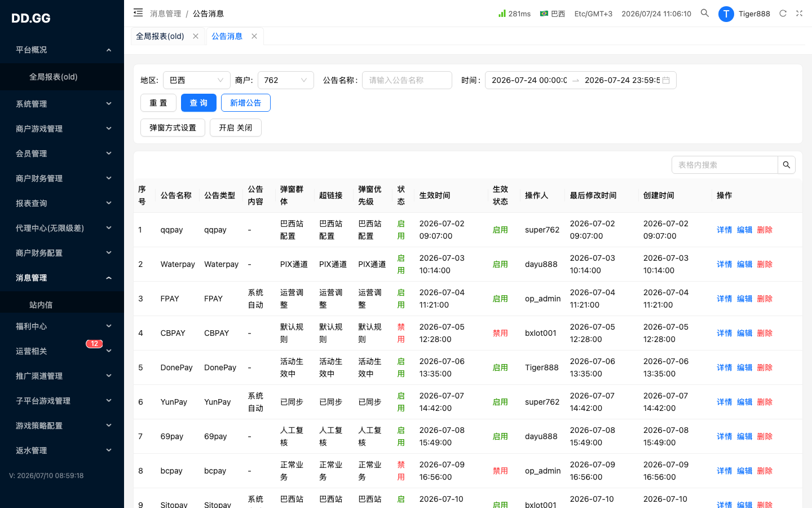Viewport: 812px width, 508px height.
Task: Click the table search magnifier button
Action: pos(787,165)
